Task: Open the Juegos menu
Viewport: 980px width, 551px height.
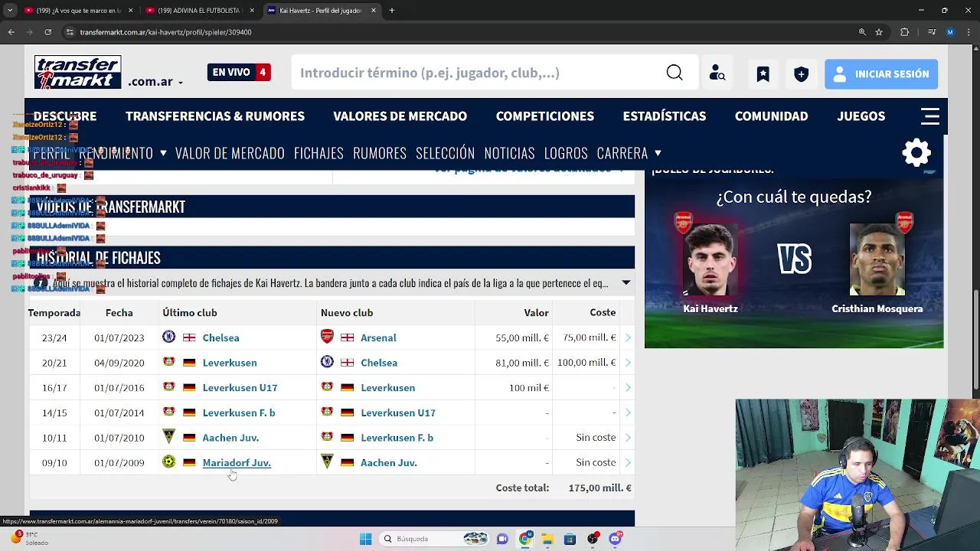Action: click(861, 116)
